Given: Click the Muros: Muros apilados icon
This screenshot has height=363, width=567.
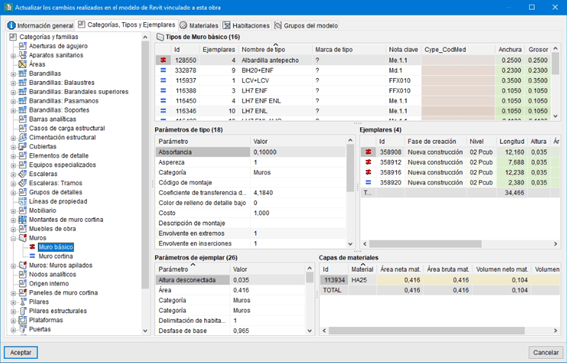Looking at the screenshot, I should click(x=22, y=265).
